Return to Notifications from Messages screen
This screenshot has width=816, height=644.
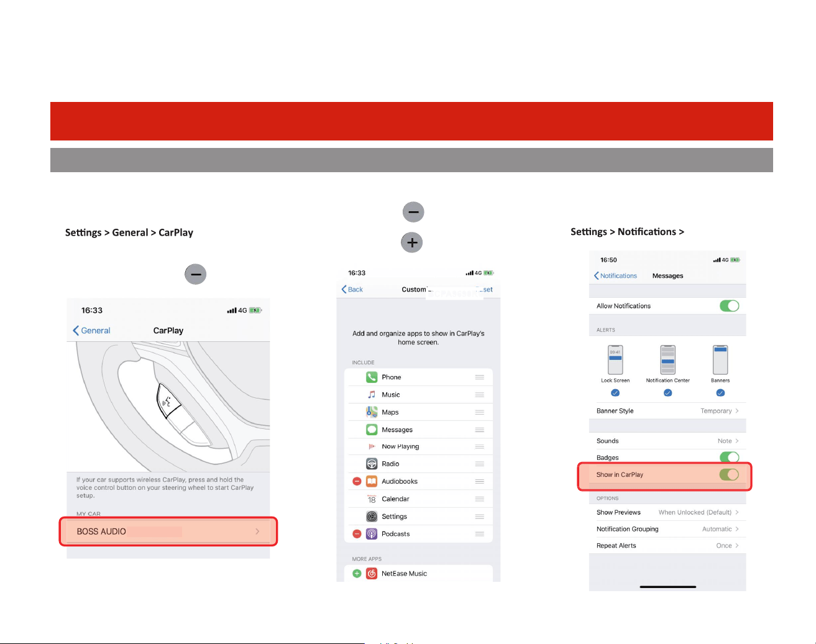[615, 276]
